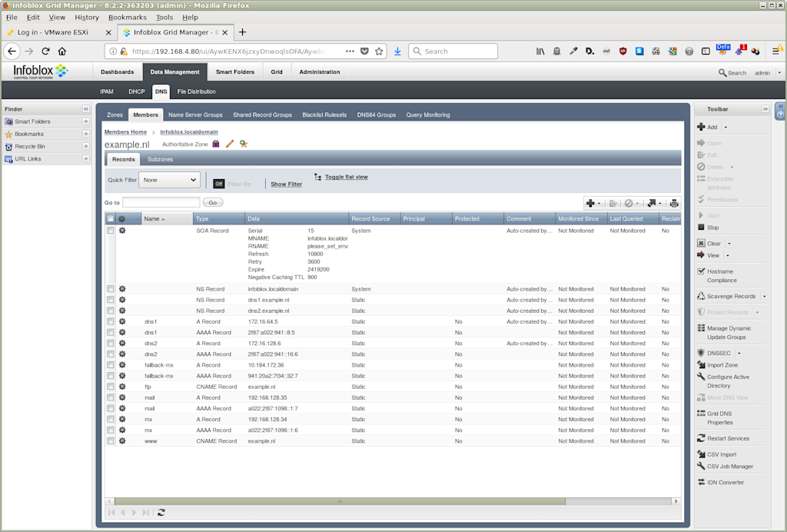Click the refresh icon below the table
The width and height of the screenshot is (787, 532).
coord(161,513)
